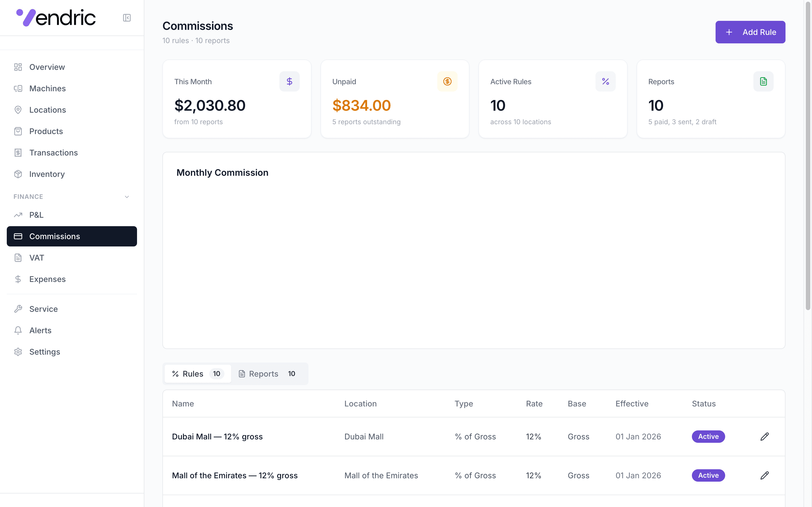Click the Endric logo
This screenshot has height=507, width=812.
[56, 18]
